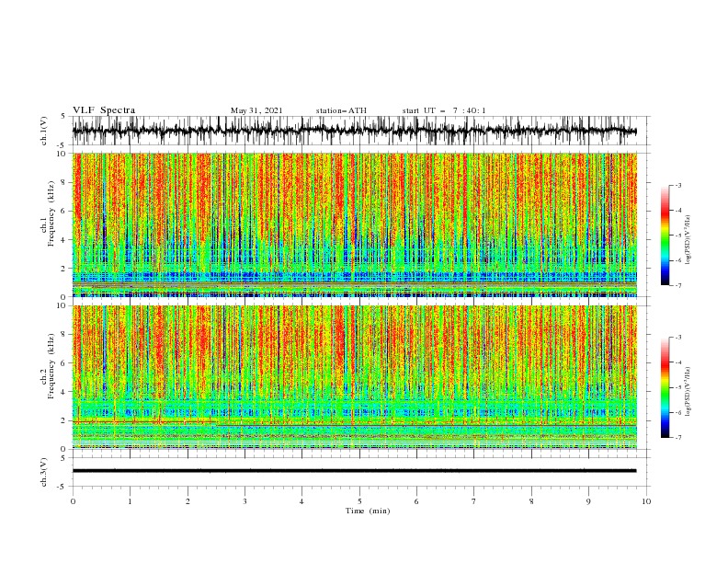Click the ch.1 spectrogram panel
728x563 pixels.
[354, 224]
